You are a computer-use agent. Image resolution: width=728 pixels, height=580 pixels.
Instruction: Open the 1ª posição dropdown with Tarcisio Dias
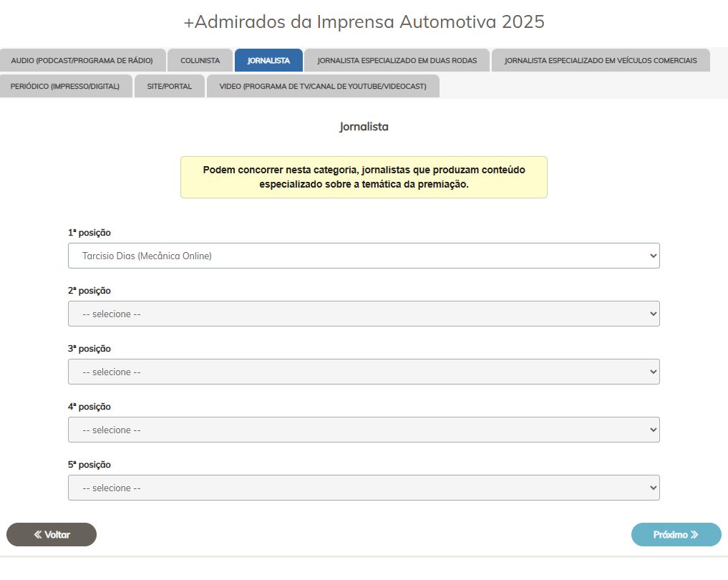pyautogui.click(x=364, y=256)
